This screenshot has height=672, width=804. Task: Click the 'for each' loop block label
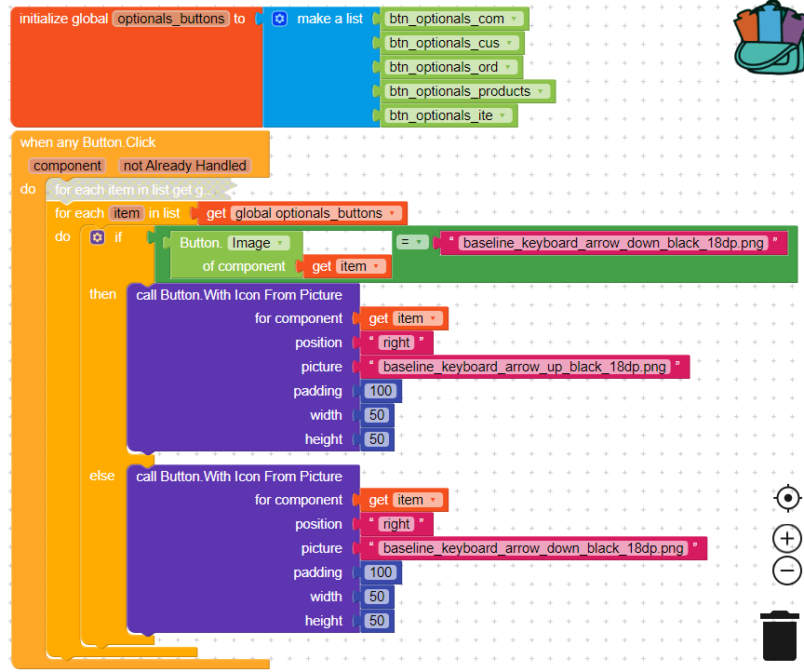79,213
